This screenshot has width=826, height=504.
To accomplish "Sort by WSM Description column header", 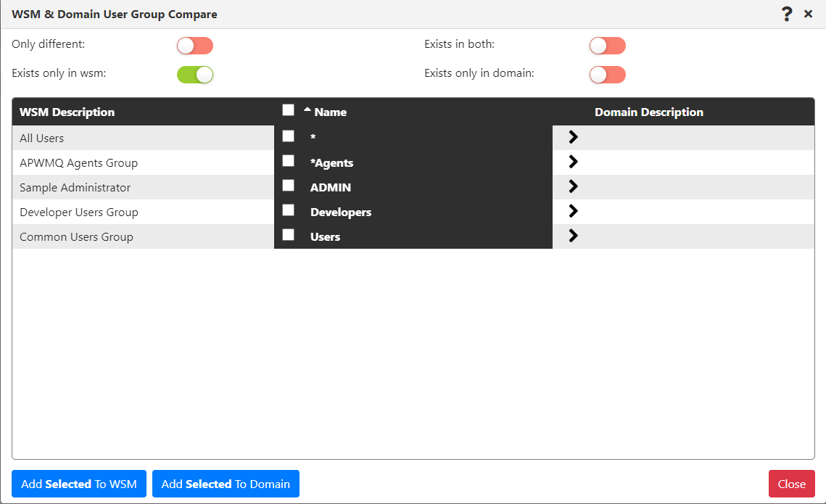I will [x=67, y=112].
